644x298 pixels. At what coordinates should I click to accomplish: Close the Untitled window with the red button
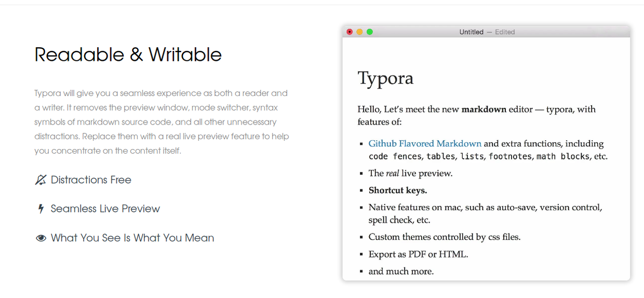coord(350,32)
